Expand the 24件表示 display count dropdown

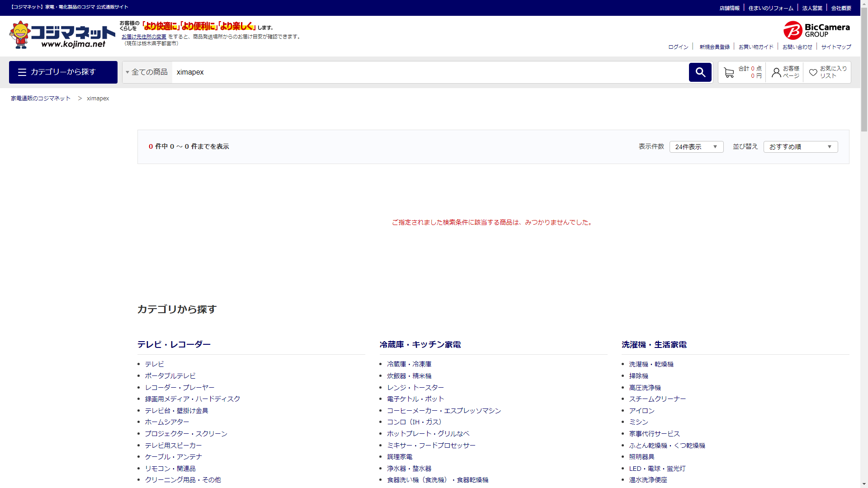pos(696,147)
